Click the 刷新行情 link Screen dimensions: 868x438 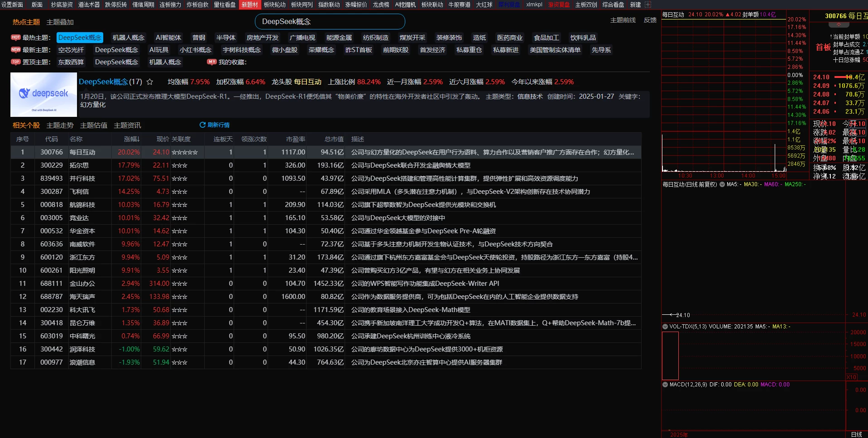point(219,125)
